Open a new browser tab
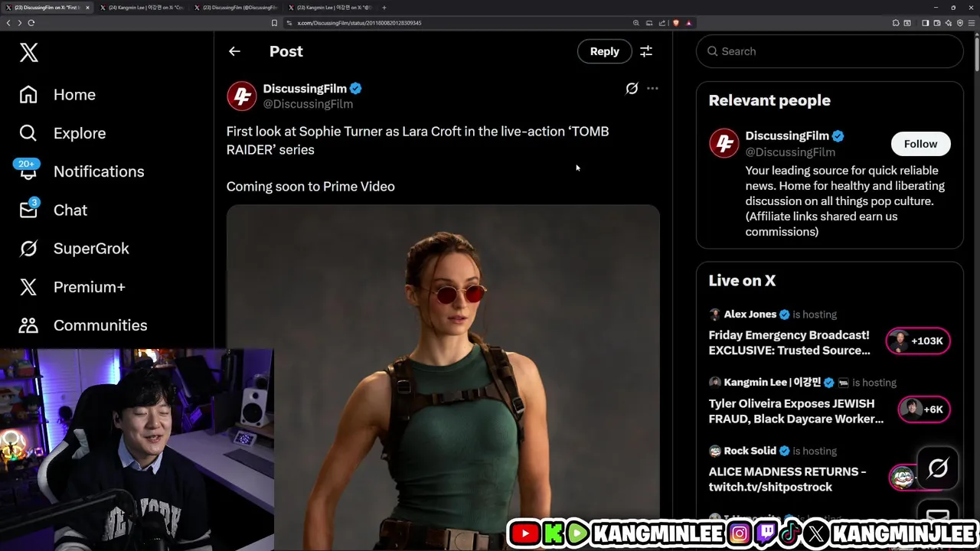The image size is (980, 551). click(x=384, y=8)
